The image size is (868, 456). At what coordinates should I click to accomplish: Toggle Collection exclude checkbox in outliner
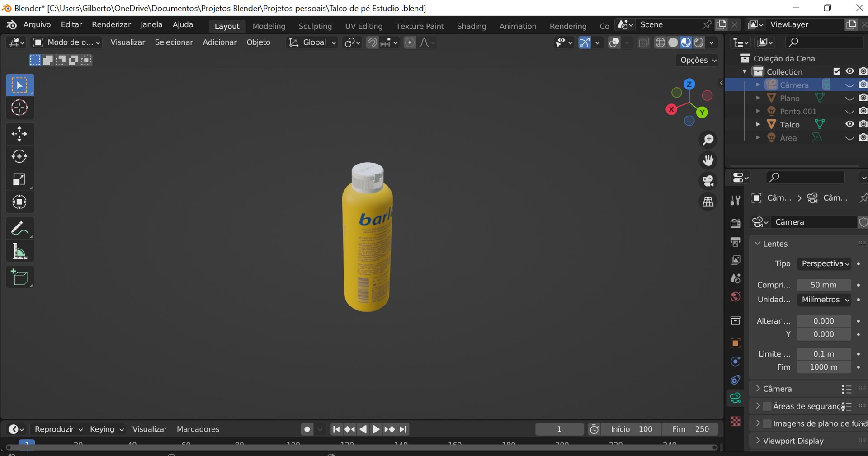(837, 71)
